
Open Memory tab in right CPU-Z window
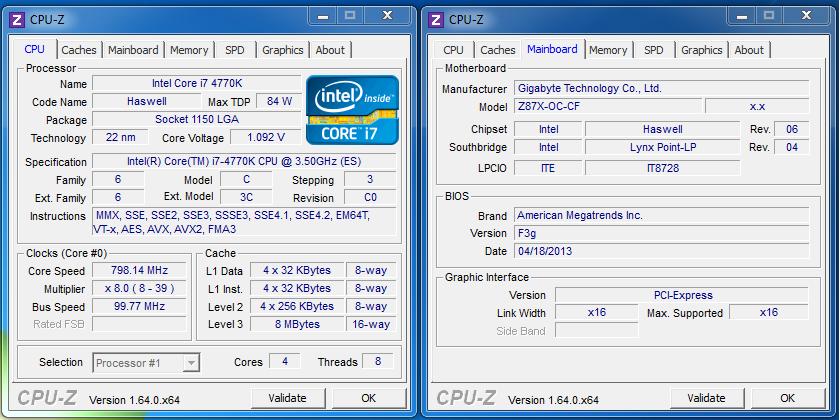(608, 50)
